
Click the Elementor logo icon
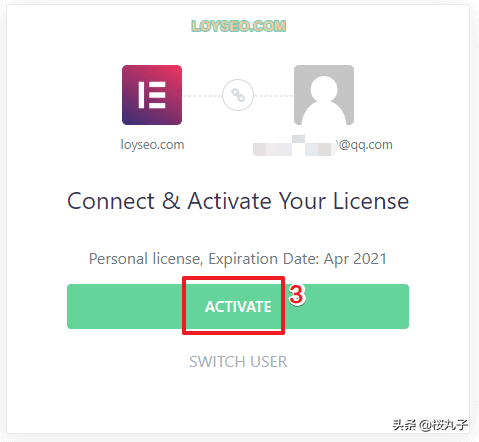pos(152,95)
